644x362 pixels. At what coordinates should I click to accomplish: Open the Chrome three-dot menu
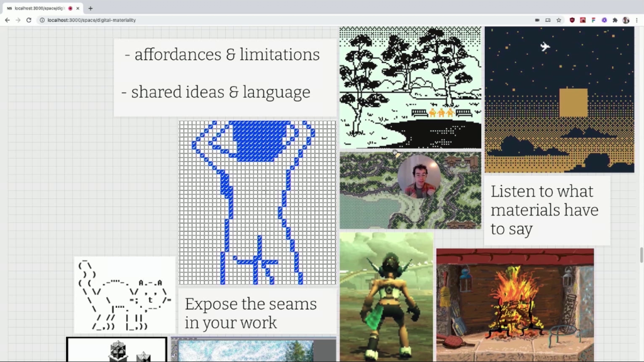coord(637,20)
